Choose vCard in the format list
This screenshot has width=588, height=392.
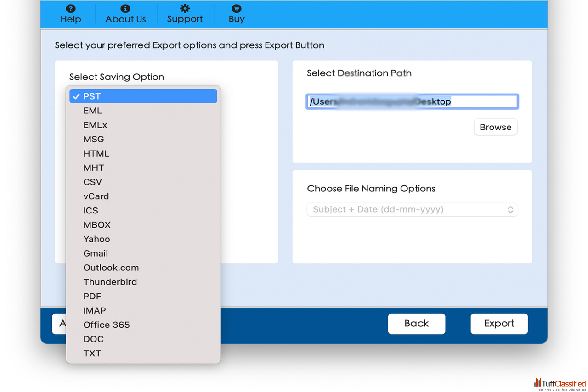(x=143, y=196)
